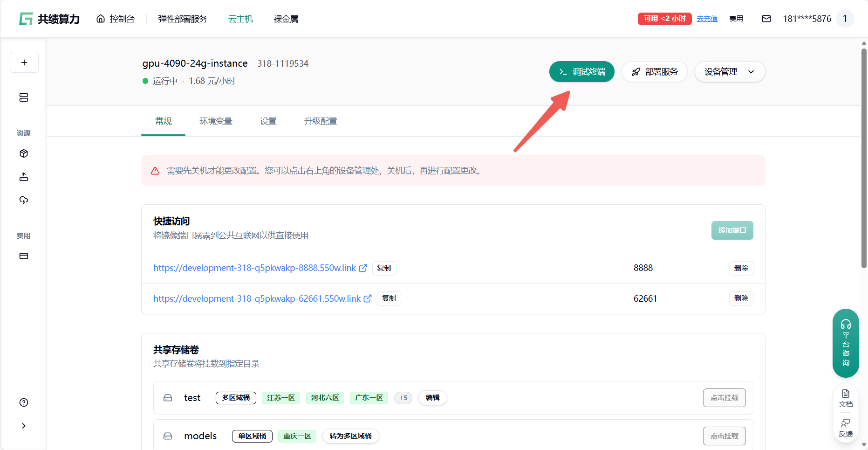Click the credit card billing icon
Viewport: 868px width, 450px height.
24,256
